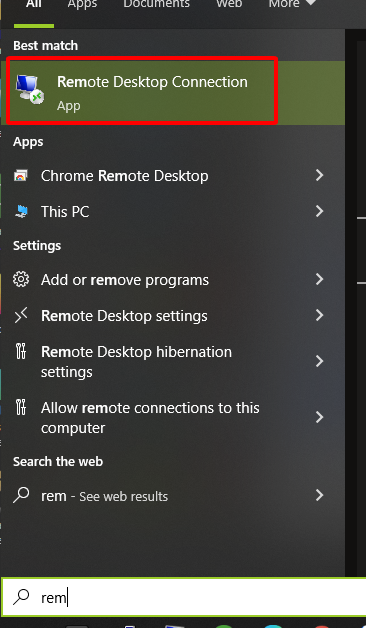Switch to the Documents search tab

click(x=157, y=4)
